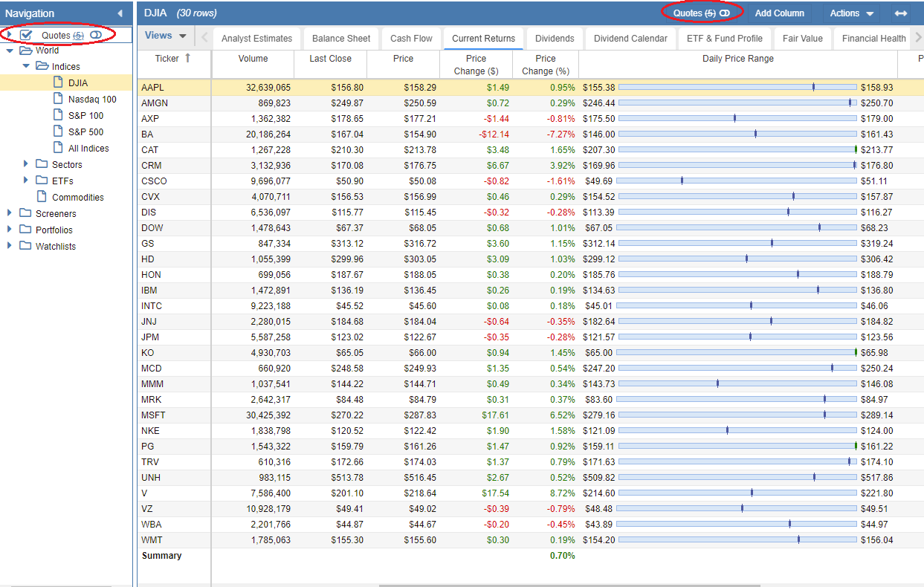Expand the Screeners folder arrow

[10, 213]
